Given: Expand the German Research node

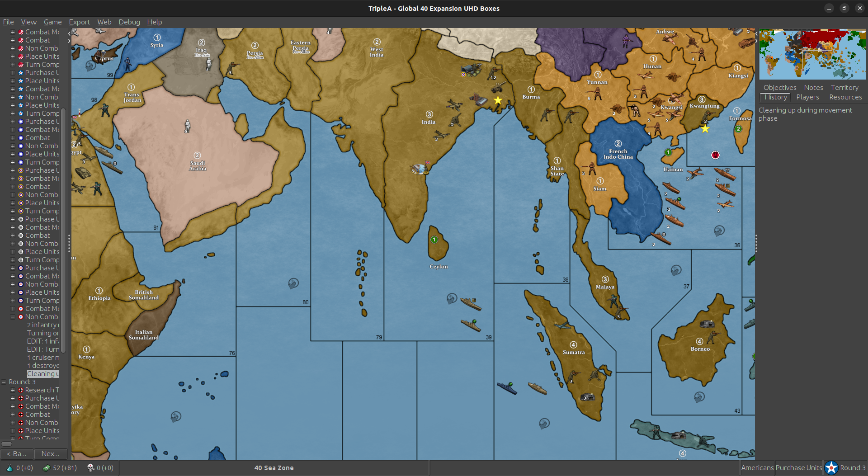Looking at the screenshot, I should click(13, 390).
